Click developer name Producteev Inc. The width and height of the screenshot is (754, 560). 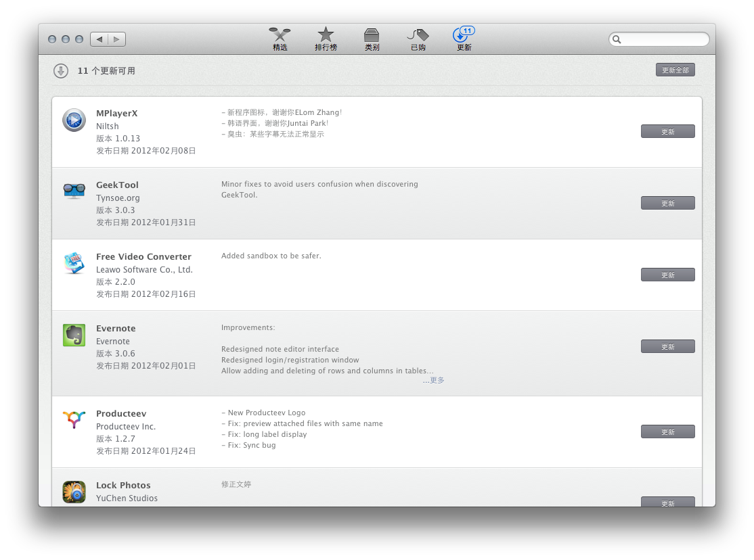126,426
